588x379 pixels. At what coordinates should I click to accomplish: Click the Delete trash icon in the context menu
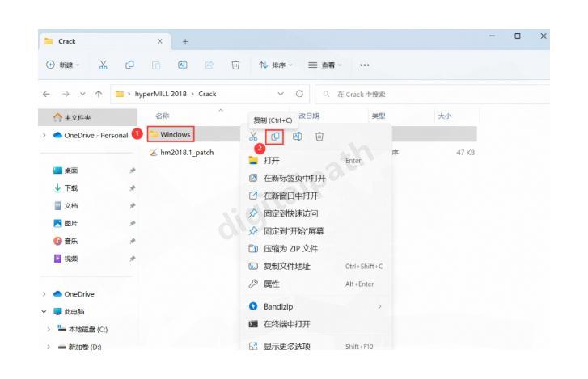pos(319,137)
